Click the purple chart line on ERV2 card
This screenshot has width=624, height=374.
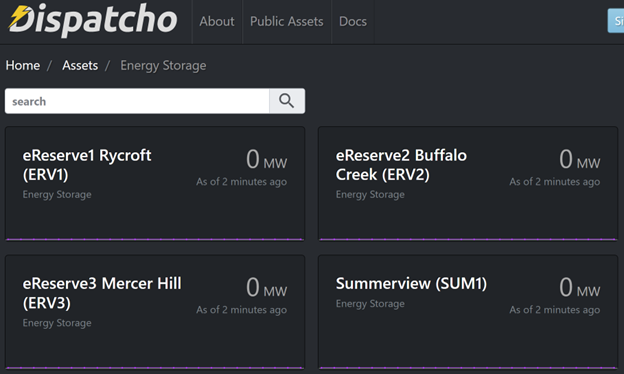(x=468, y=239)
